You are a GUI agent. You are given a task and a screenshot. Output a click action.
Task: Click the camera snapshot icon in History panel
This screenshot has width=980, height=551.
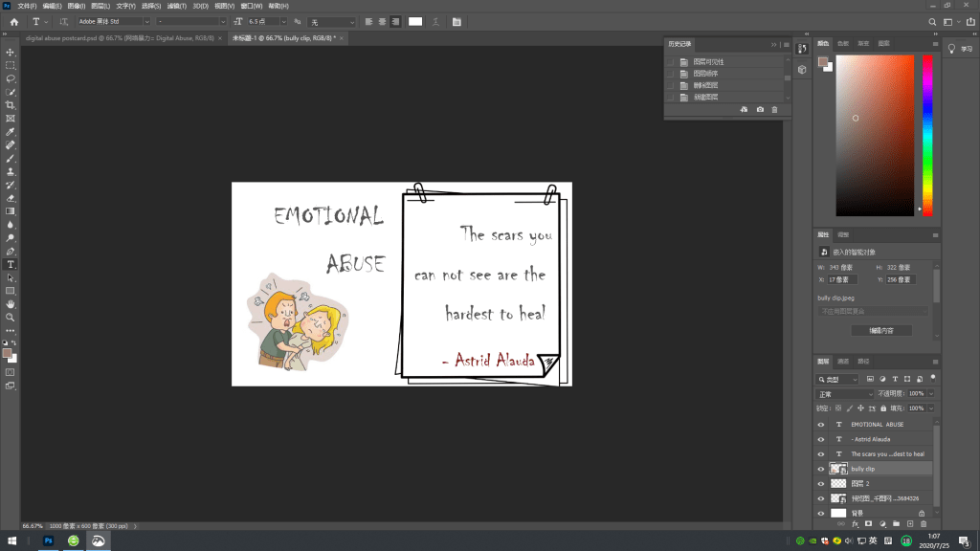click(760, 110)
